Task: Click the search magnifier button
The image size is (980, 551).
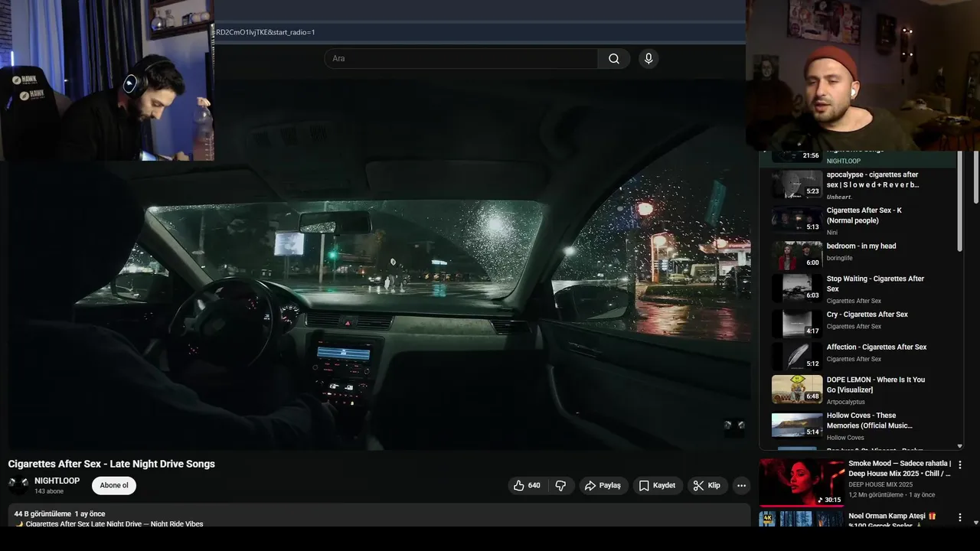Action: click(614, 59)
